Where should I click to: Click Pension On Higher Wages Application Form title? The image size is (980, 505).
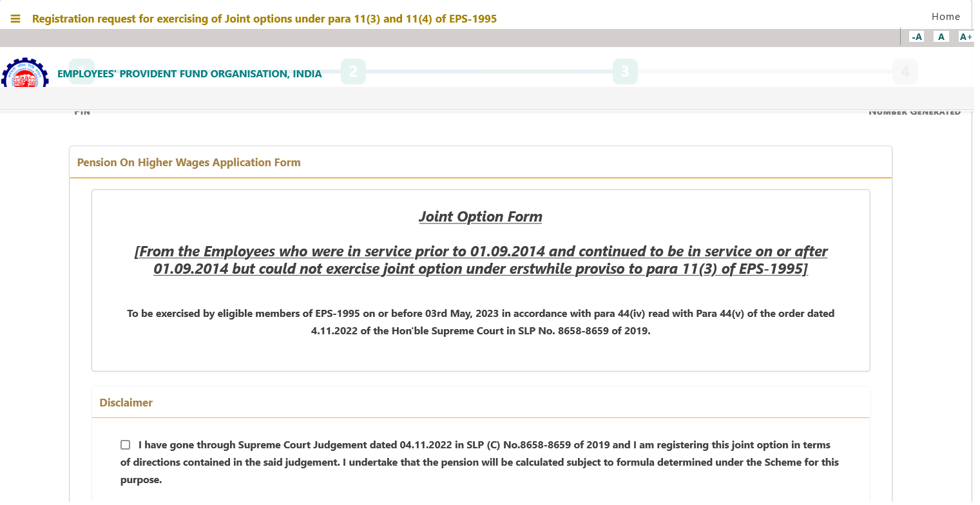189,162
